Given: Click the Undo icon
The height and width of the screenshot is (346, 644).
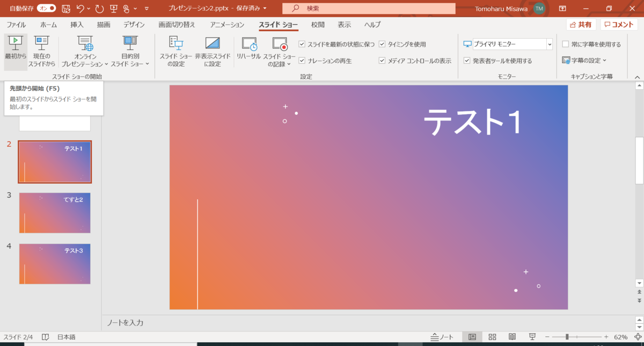Looking at the screenshot, I should coord(80,9).
